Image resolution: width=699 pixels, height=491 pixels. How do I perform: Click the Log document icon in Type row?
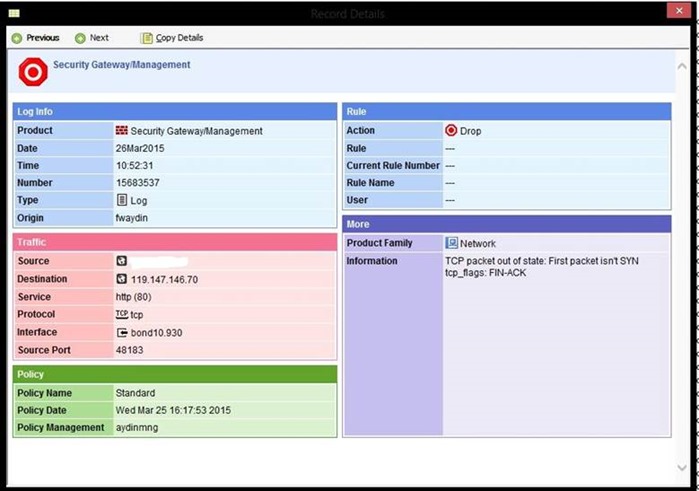coord(122,200)
